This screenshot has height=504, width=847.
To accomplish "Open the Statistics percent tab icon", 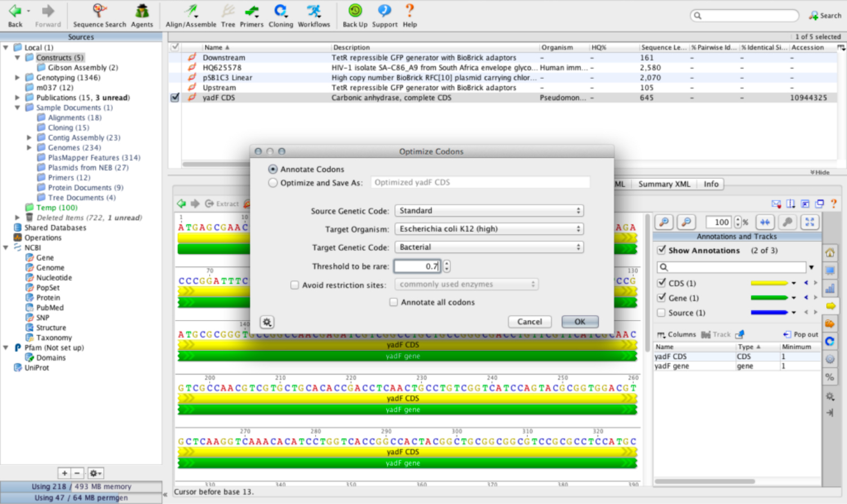I will (830, 377).
